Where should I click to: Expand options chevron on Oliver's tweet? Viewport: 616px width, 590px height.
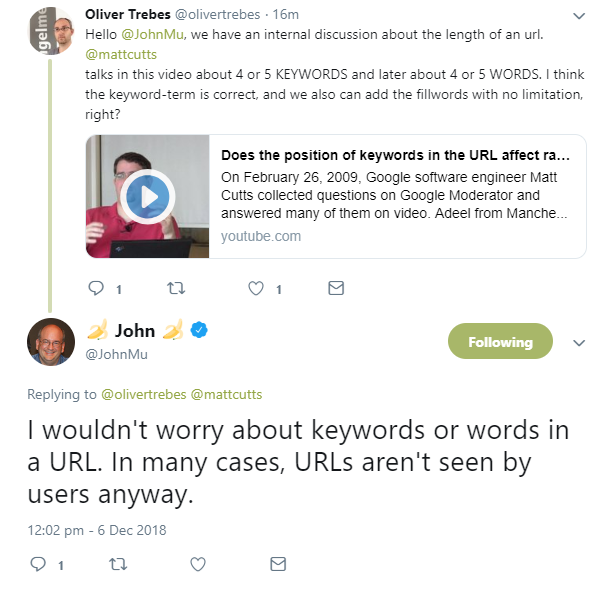[x=579, y=17]
